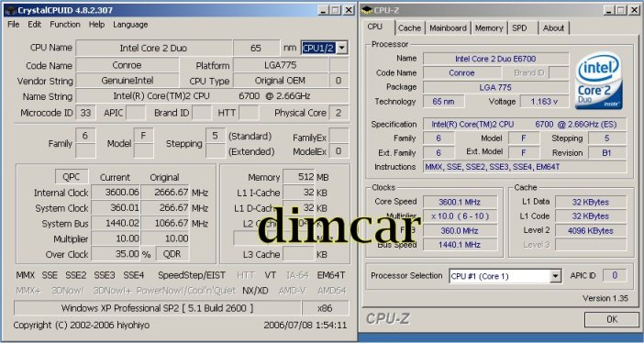Click the current System Bus value 1440.02
The image size is (644, 343).
116,224
